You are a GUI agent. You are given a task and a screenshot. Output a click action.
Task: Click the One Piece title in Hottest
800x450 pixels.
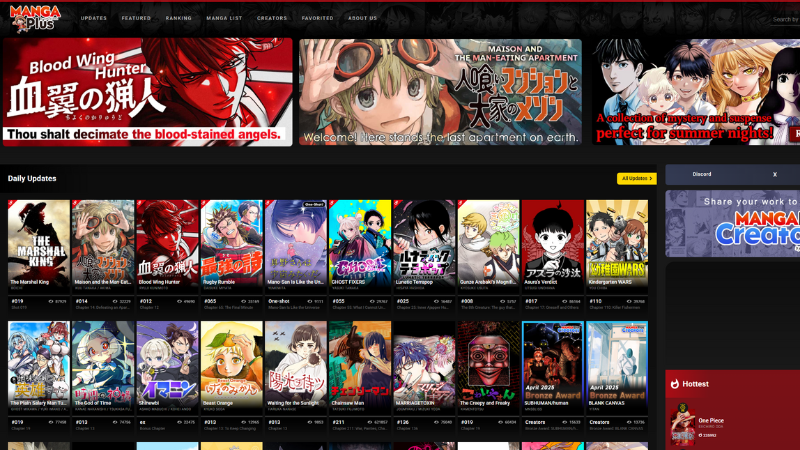tap(711, 420)
